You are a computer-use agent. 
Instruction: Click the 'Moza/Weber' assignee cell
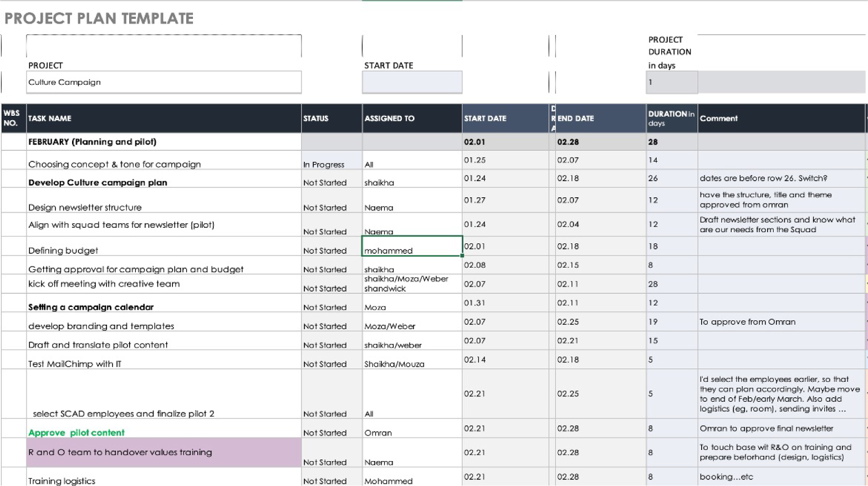(412, 321)
